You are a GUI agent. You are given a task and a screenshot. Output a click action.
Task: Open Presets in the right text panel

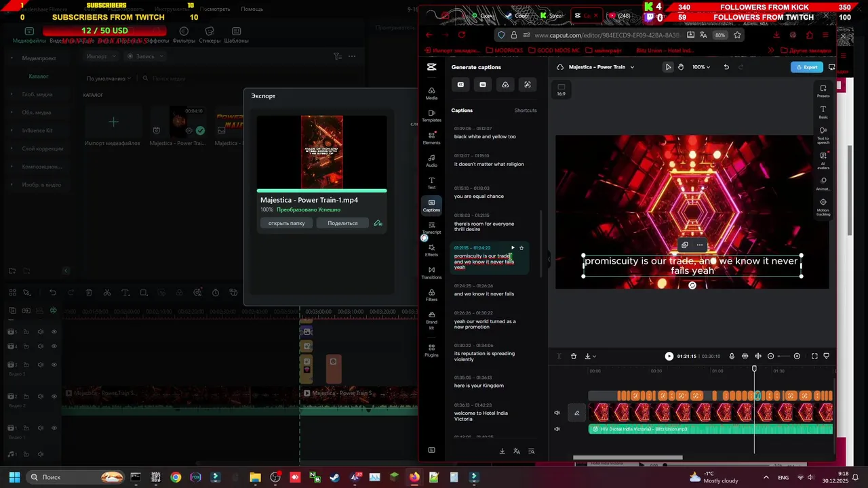tap(823, 91)
